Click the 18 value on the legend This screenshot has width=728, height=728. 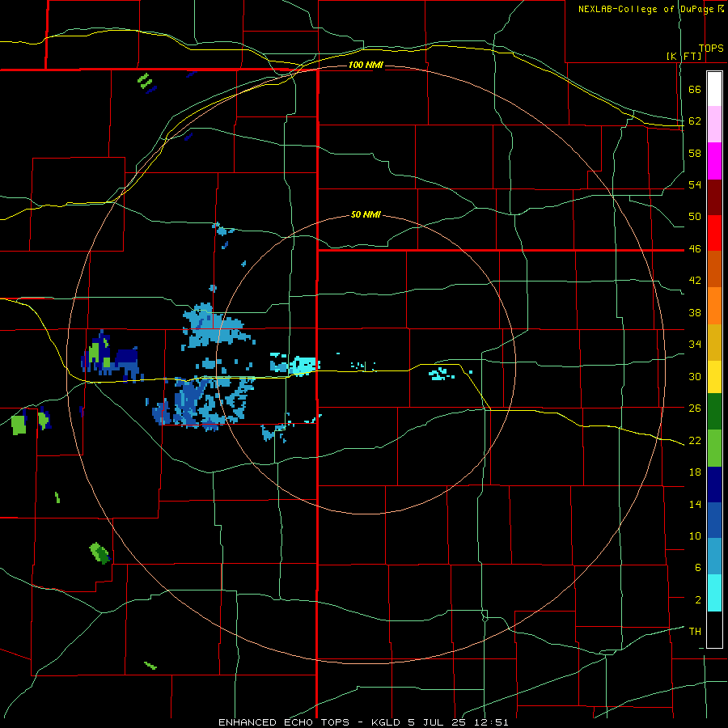695,472
